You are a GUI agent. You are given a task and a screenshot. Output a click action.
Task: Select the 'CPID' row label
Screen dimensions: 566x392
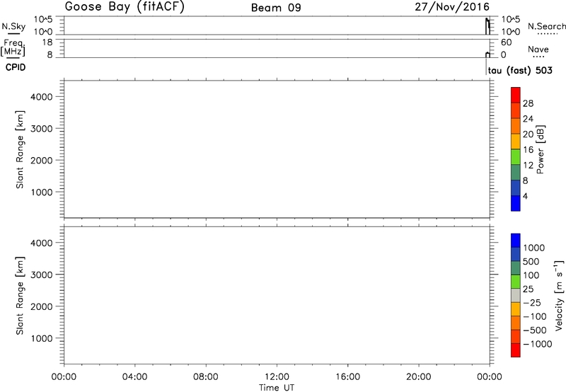[16, 67]
